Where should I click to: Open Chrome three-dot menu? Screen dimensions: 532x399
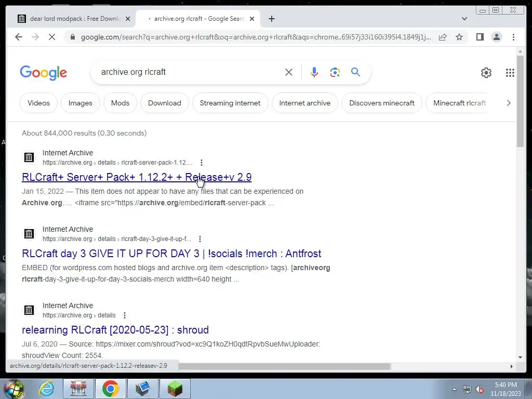[x=513, y=37]
